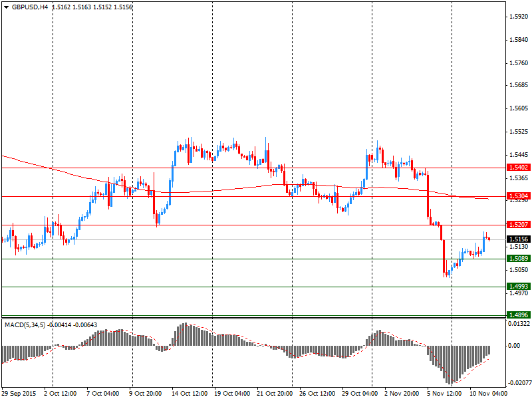532x399 pixels.
Task: Select the 1.4993 green price label
Action: (519, 287)
